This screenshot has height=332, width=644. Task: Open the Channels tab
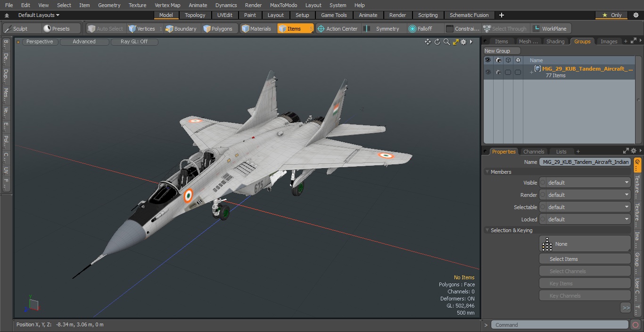[534, 152]
